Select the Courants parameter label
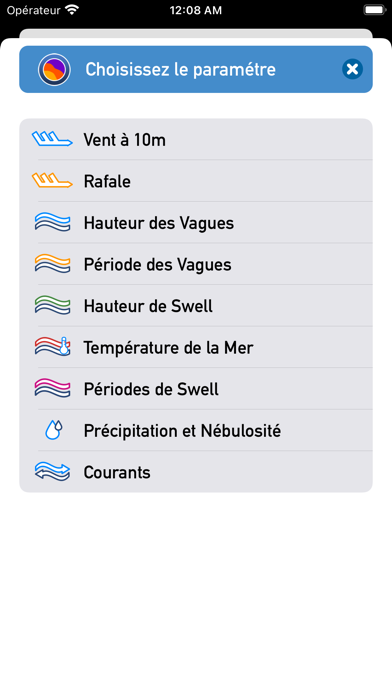 click(117, 472)
